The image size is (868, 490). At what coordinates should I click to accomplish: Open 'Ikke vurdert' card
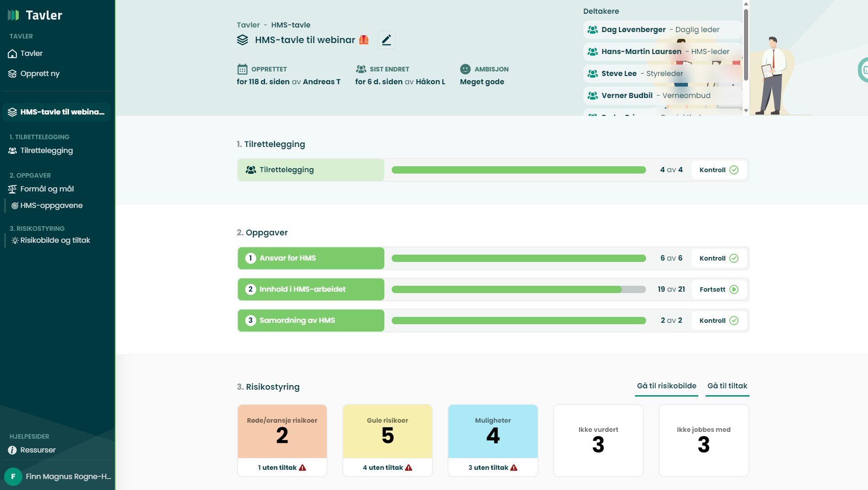[x=598, y=441]
